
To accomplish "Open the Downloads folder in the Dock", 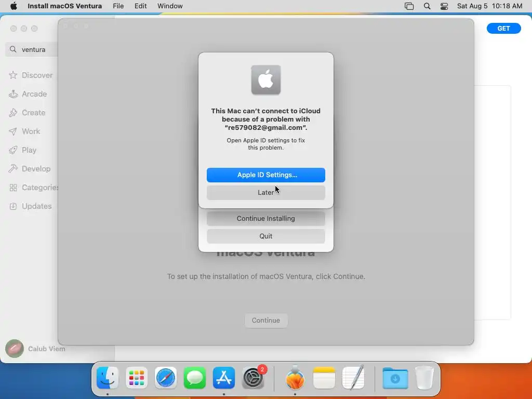I will pyautogui.click(x=395, y=378).
